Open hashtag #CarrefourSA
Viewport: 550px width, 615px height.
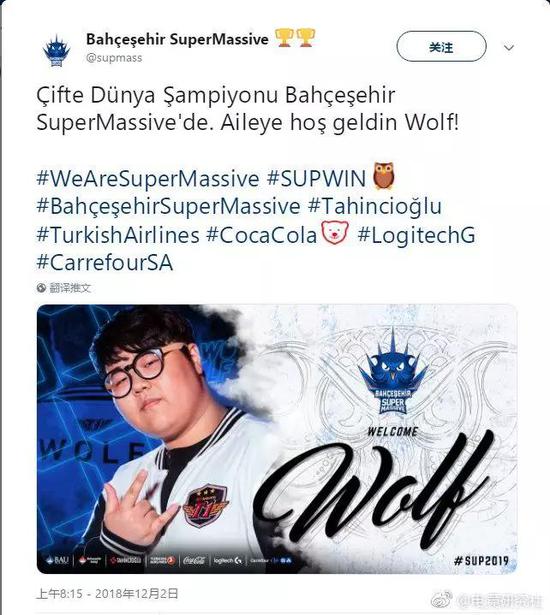[105, 262]
